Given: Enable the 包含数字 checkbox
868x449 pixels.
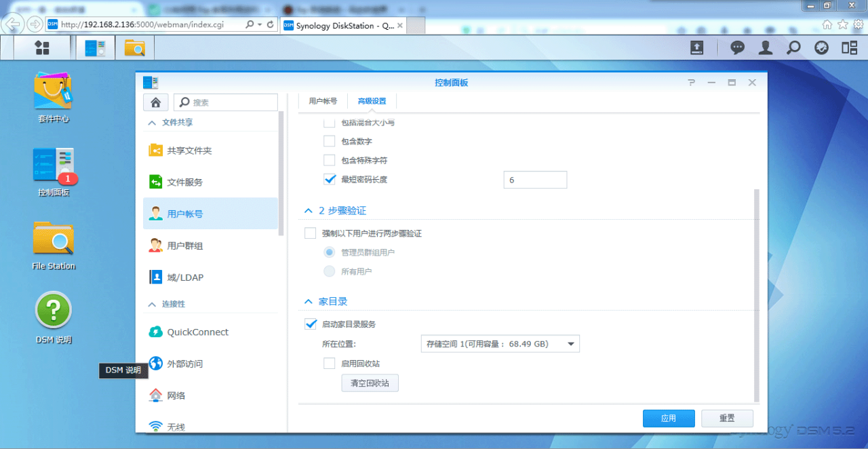Looking at the screenshot, I should 330,142.
